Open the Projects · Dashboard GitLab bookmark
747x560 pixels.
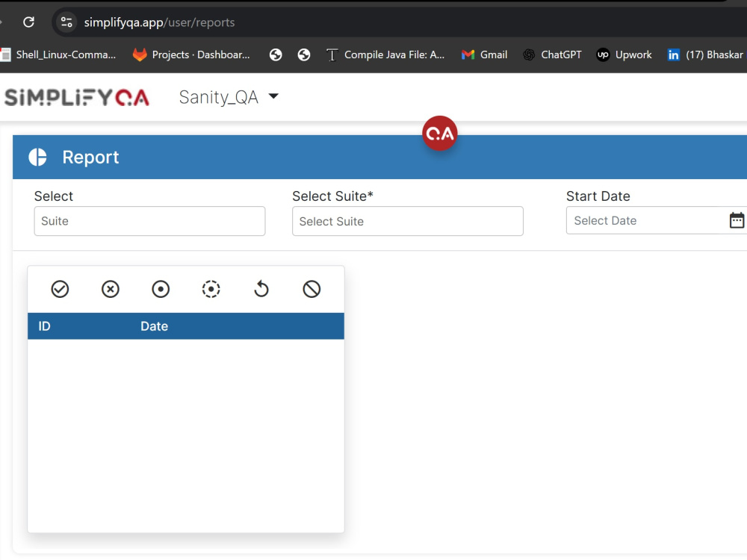191,55
